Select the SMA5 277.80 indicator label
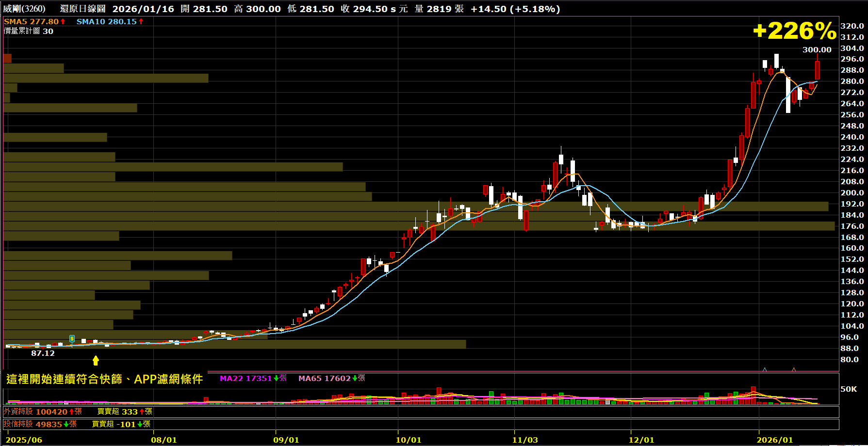This screenshot has width=868, height=446. click(x=34, y=21)
